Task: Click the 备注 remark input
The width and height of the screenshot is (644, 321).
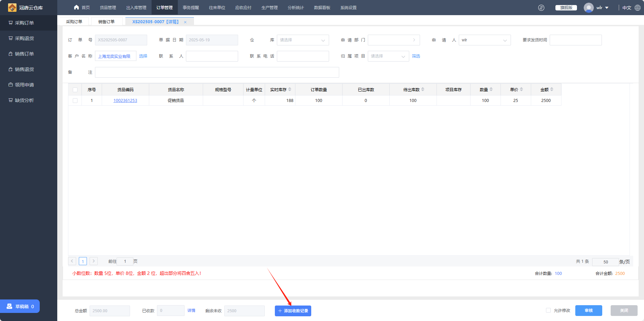Action: (217, 72)
